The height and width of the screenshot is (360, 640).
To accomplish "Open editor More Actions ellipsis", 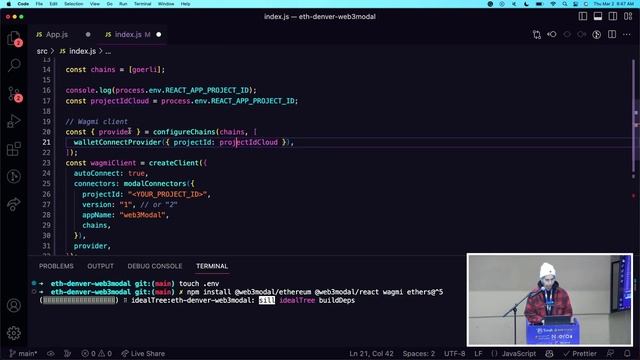I will click(x=627, y=35).
